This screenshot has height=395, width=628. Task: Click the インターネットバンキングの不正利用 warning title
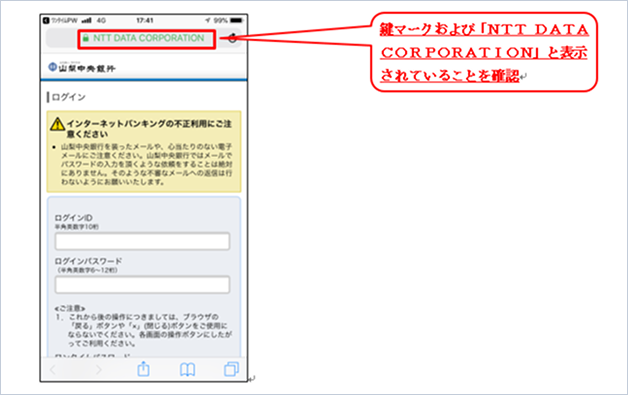click(x=149, y=129)
